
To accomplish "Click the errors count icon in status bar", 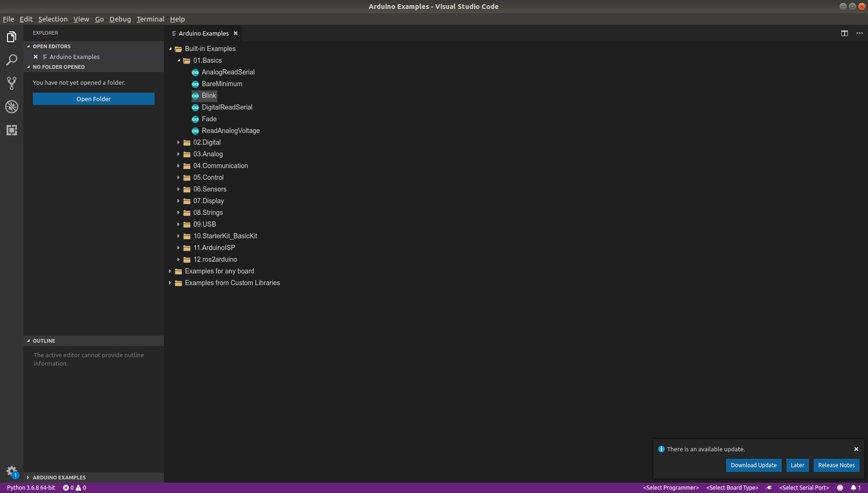I will point(66,488).
